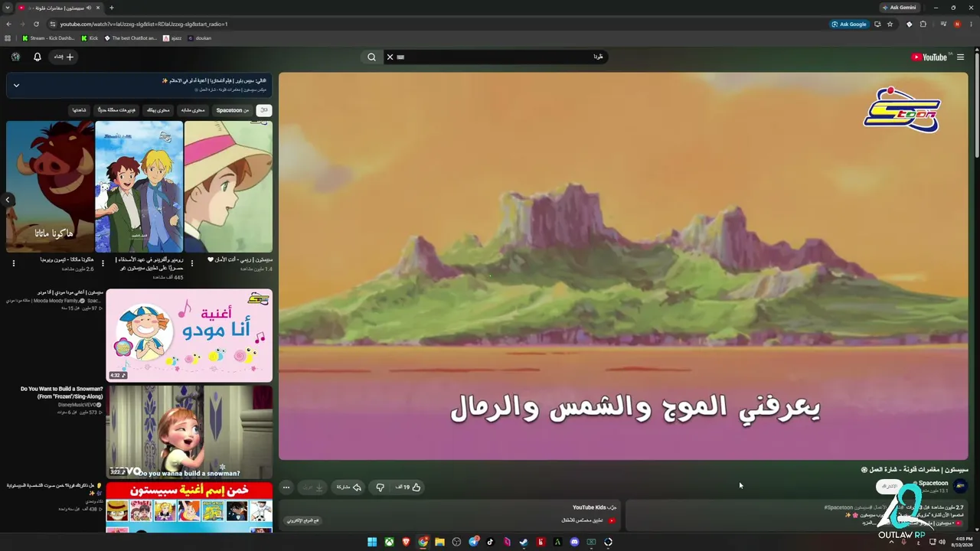The height and width of the screenshot is (551, 980).
Task: Click the Spacetoon channel avatar
Action: (960, 486)
